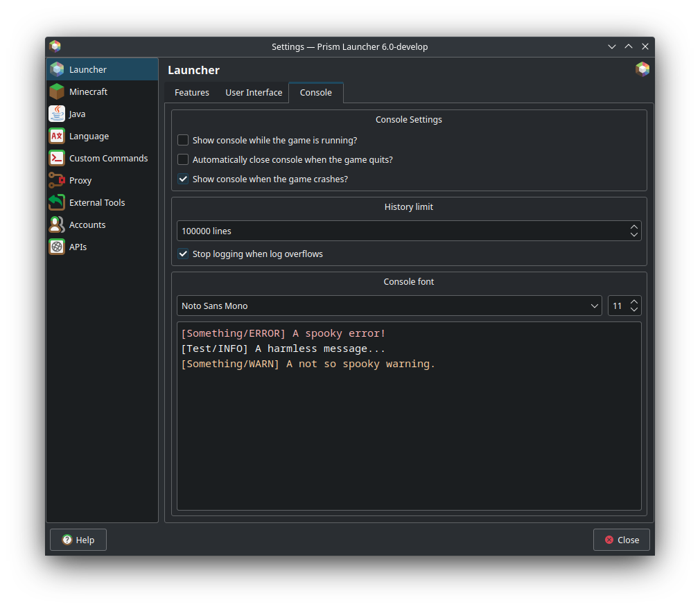Click the APIs globe icon
The height and width of the screenshot is (609, 700).
pos(57,247)
